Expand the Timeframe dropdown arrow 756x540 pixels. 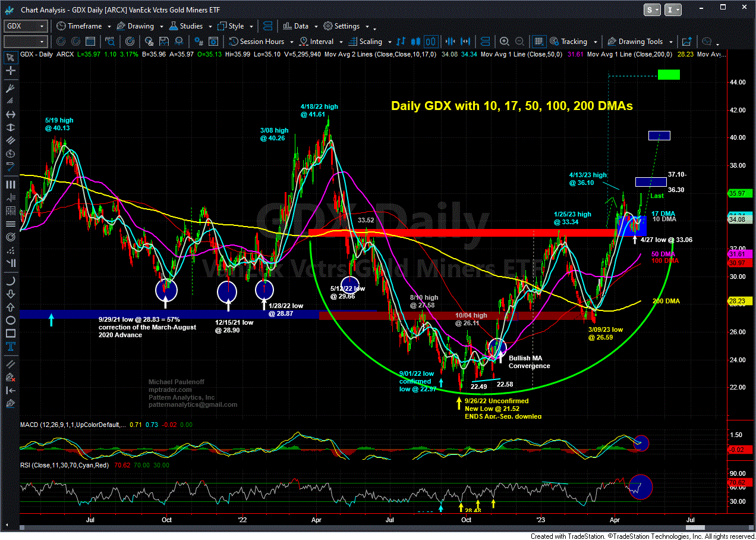coord(109,27)
